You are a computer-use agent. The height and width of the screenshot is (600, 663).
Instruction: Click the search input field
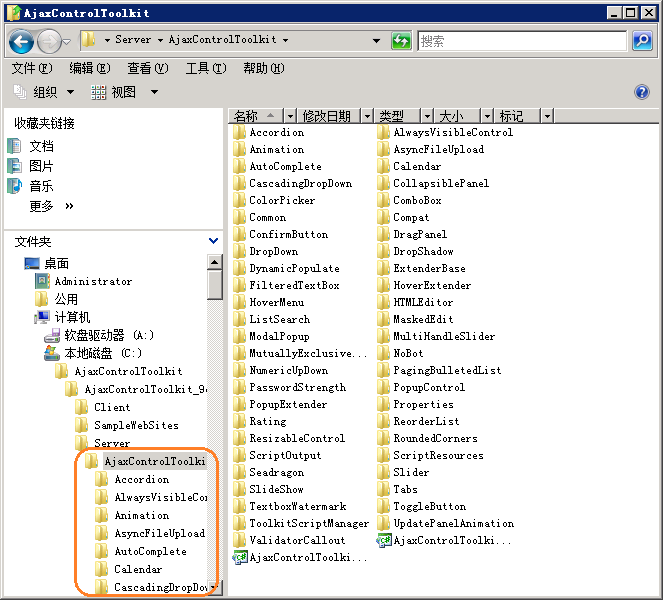click(522, 41)
